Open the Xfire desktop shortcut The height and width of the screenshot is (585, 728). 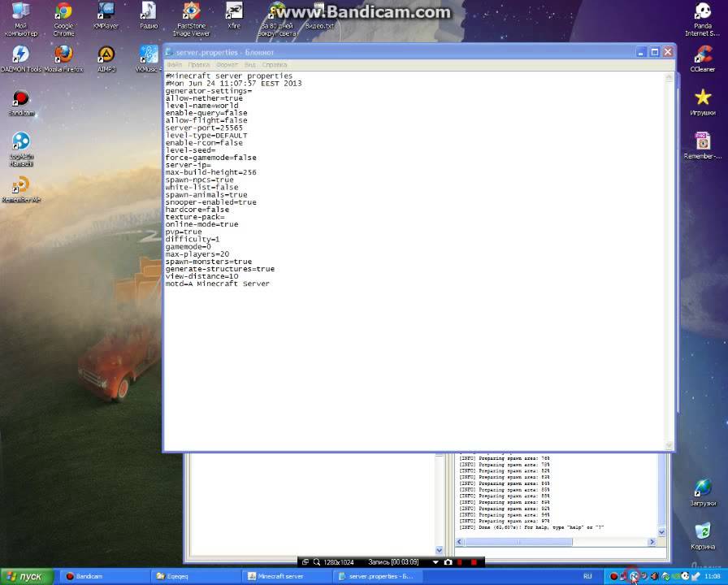tap(234, 16)
